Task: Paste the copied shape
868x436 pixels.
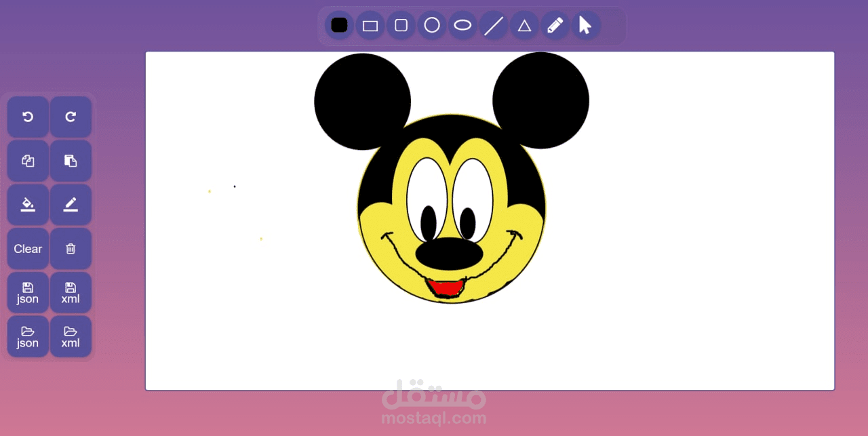Action: tap(71, 161)
